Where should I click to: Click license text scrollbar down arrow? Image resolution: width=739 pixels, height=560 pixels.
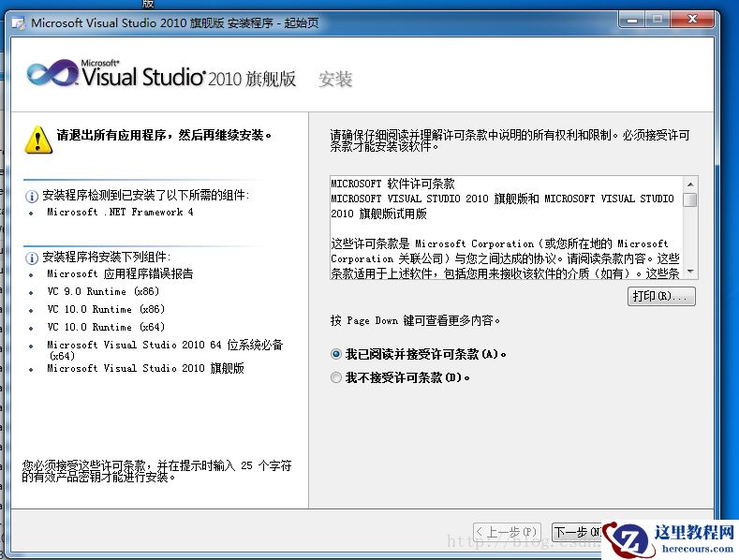[690, 271]
